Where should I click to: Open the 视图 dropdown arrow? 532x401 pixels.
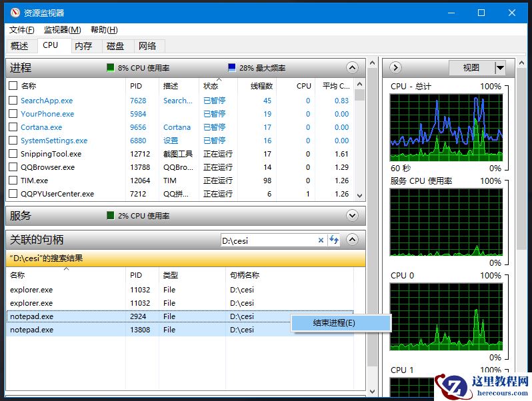tap(500, 68)
